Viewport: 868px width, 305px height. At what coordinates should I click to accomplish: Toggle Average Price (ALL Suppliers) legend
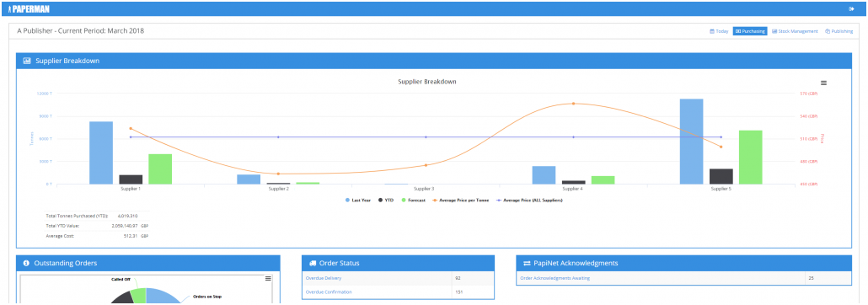(530, 200)
